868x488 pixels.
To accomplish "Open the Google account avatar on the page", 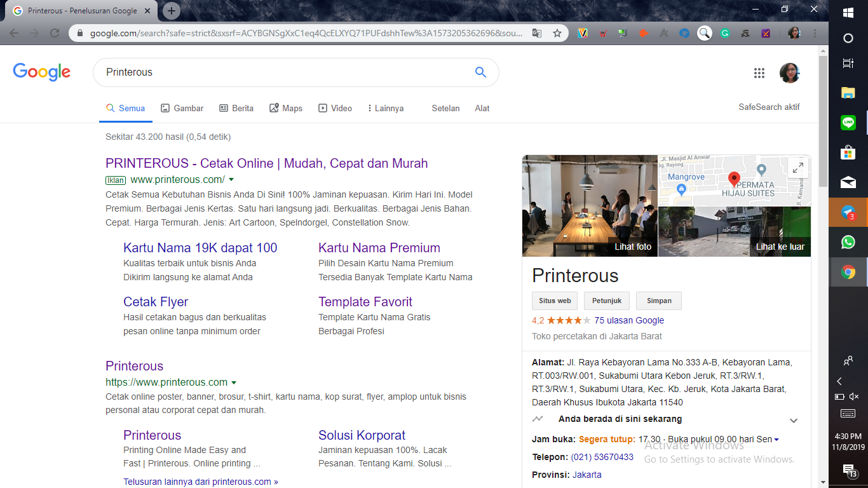I will point(790,73).
